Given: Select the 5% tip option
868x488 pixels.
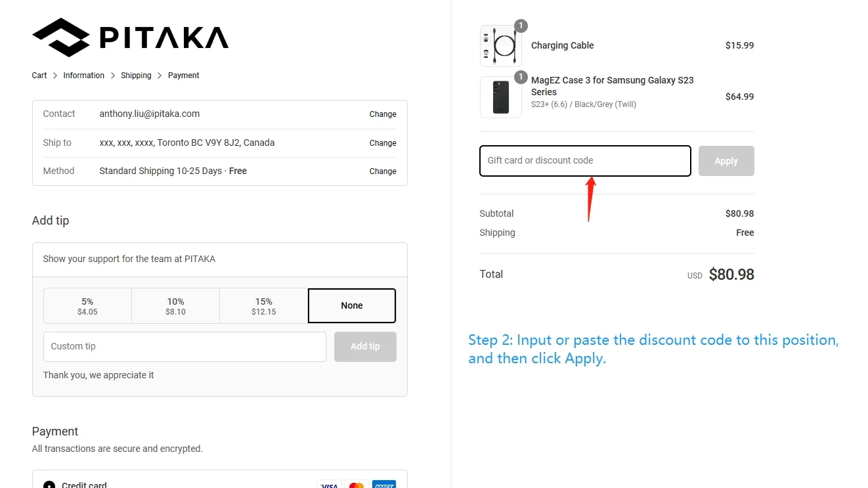Looking at the screenshot, I should [87, 306].
